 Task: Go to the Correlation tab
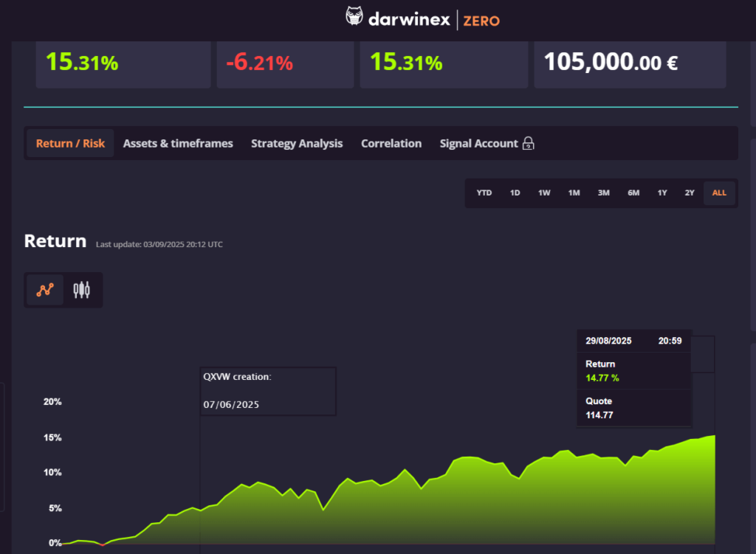[391, 143]
